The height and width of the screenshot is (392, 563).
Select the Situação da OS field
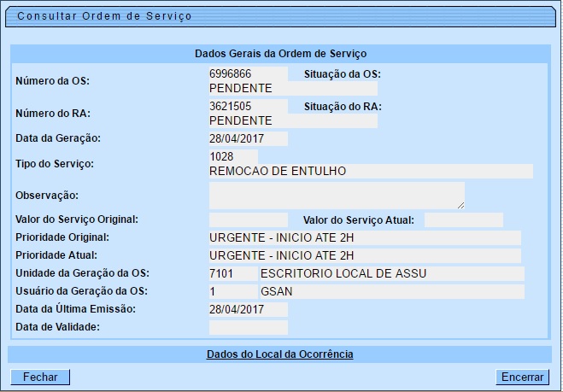click(292, 88)
